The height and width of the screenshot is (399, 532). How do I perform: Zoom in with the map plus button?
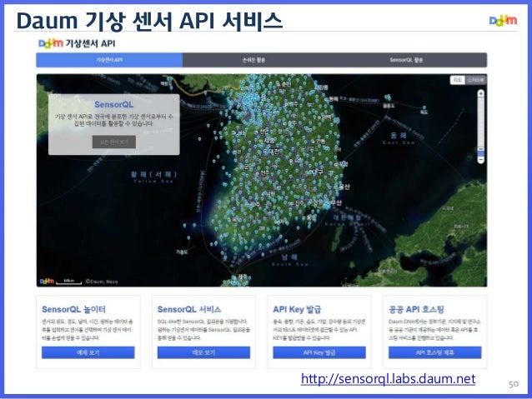tap(481, 93)
